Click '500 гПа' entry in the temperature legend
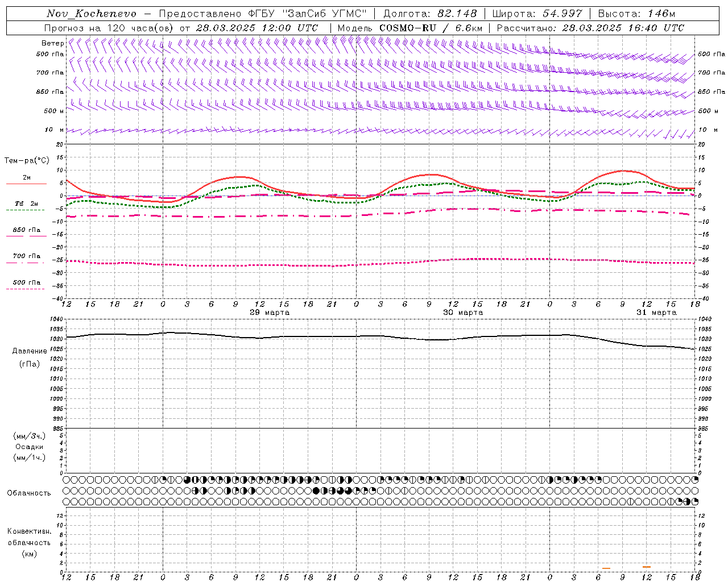This screenshot has width=728, height=582. tap(26, 282)
